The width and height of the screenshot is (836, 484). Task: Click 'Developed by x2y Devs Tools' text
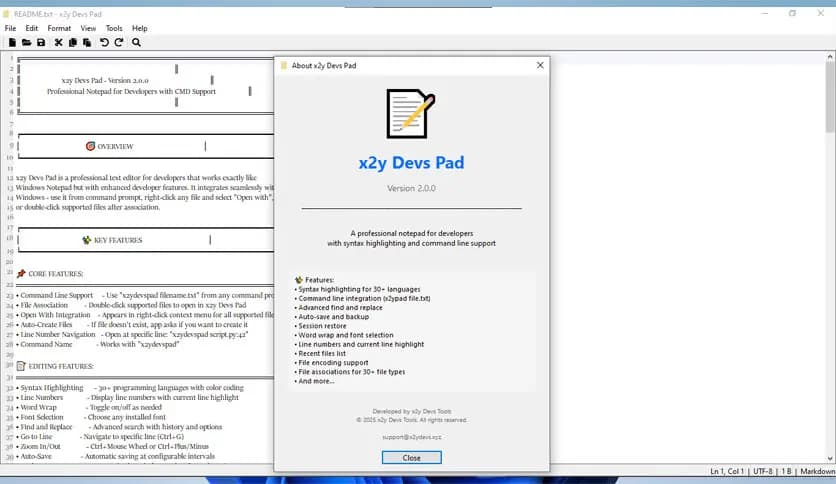[x=412, y=411]
